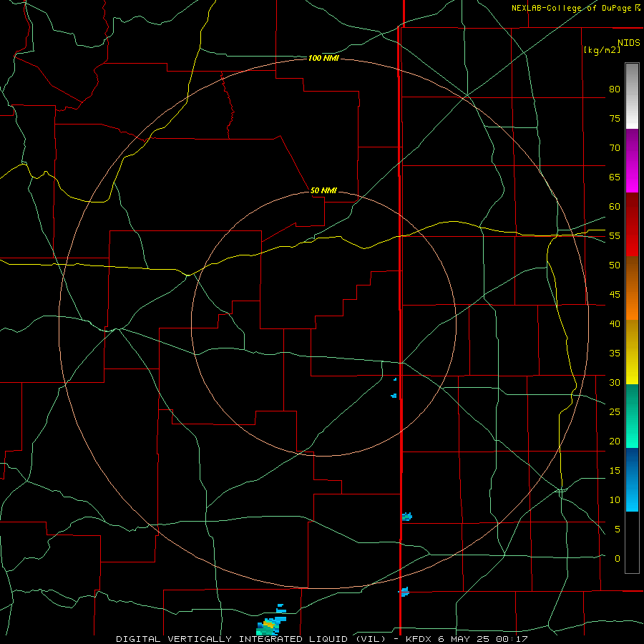Click the [kg/m2] units label
644x644 pixels.
click(602, 50)
